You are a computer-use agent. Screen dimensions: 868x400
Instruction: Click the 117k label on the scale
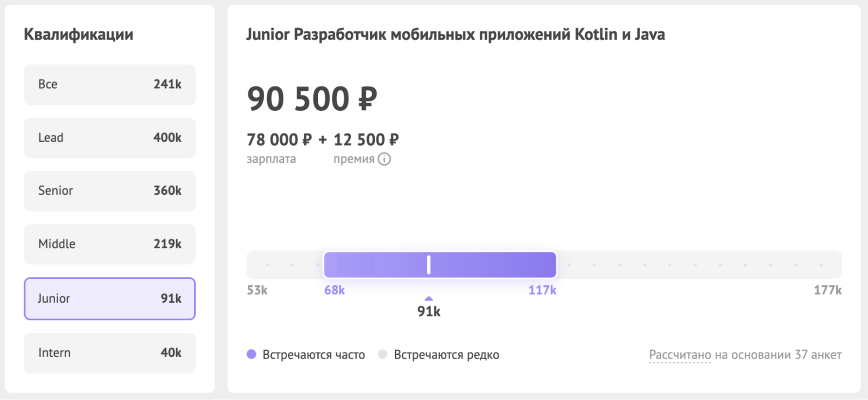[x=542, y=290]
